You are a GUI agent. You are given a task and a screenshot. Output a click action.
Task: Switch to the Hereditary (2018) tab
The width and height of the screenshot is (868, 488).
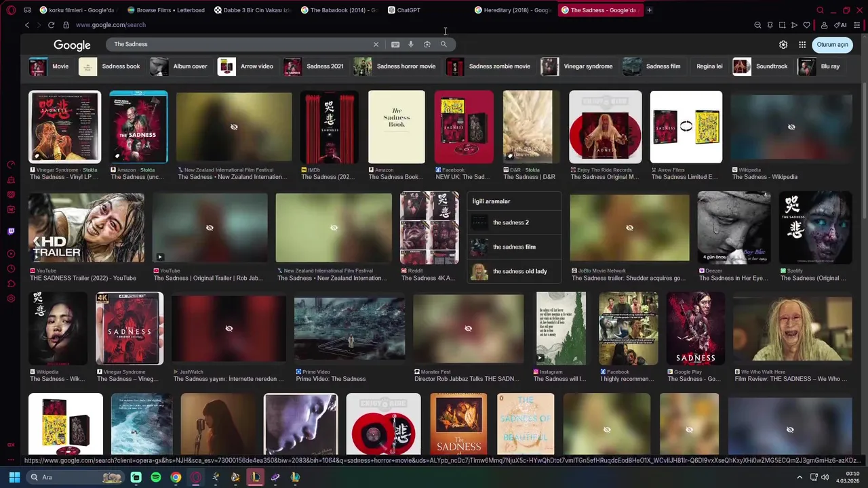tap(514, 10)
